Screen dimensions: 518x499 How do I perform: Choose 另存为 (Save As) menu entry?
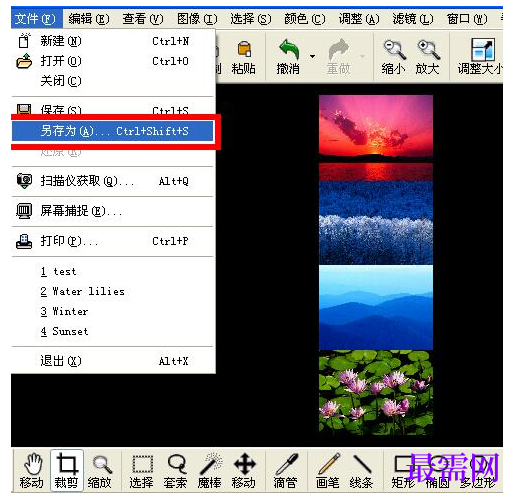(x=112, y=131)
